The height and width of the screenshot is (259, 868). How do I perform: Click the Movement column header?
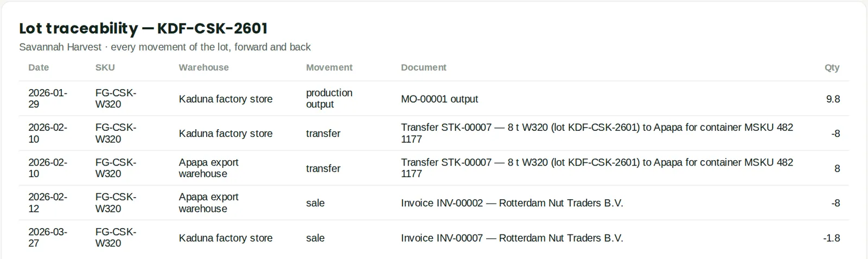329,67
